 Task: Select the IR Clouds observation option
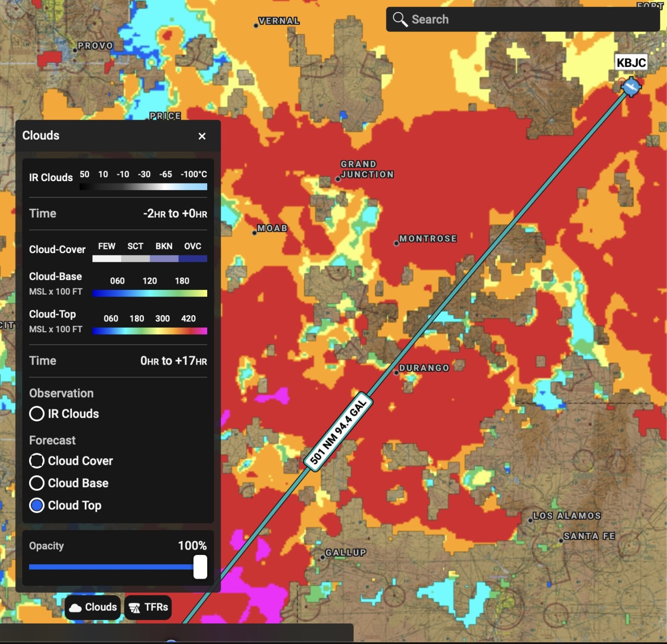pyautogui.click(x=64, y=414)
